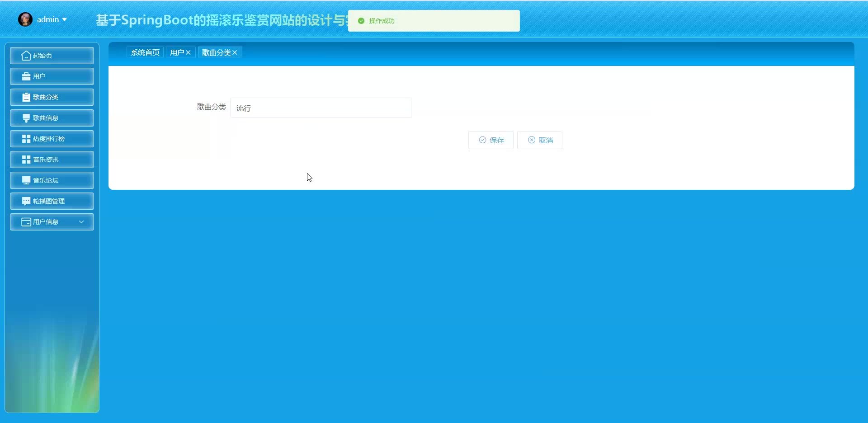Open 音乐资讯 in the sidebar

(x=52, y=160)
